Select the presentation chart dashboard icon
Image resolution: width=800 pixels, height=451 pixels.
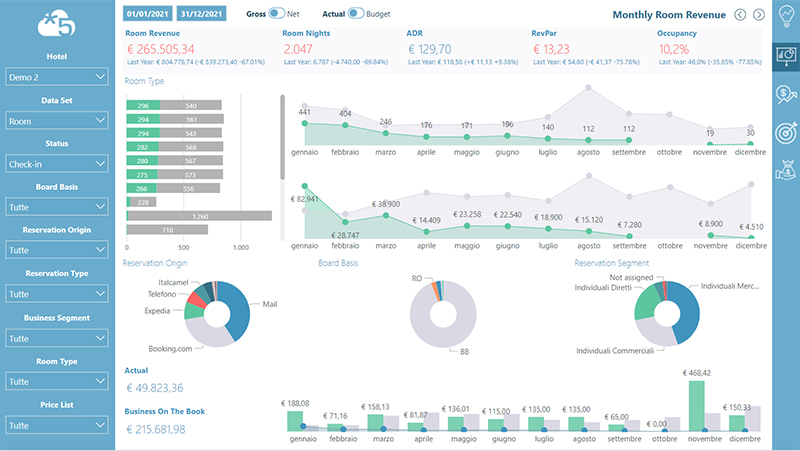(786, 55)
